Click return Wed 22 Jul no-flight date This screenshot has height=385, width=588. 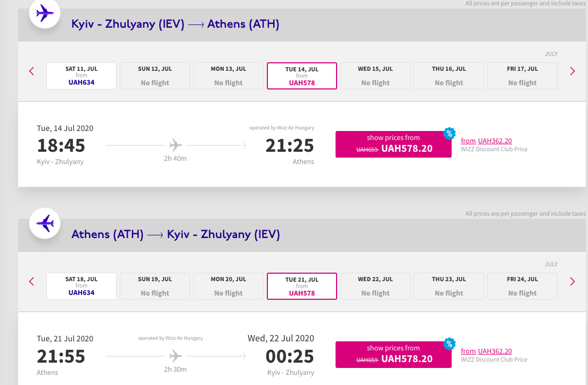[x=375, y=286]
